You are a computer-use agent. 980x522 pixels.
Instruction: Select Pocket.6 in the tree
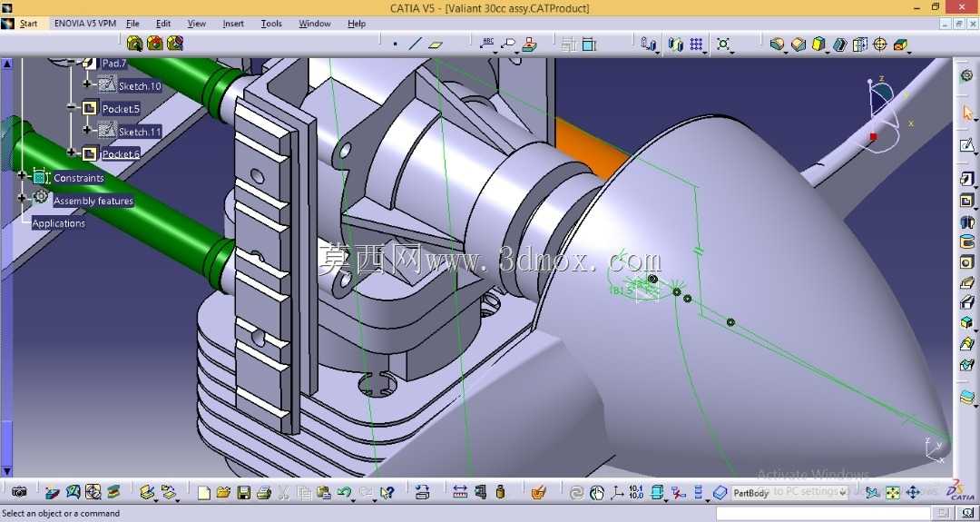click(121, 154)
